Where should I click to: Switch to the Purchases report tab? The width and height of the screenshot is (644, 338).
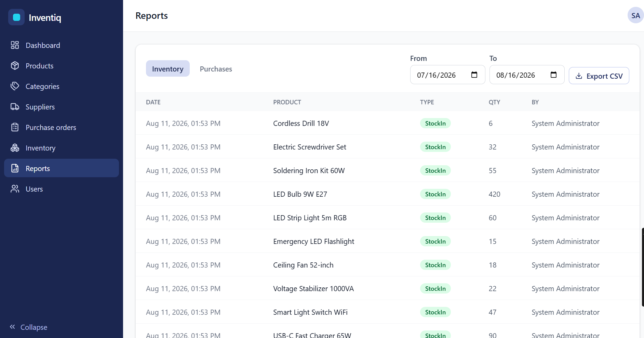tap(216, 68)
